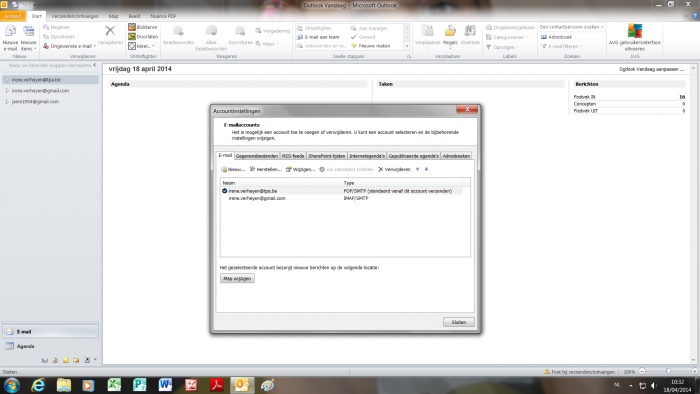Switch to the Verzenden/ontvangen ribbon tab
Viewport: 700px width, 394px height.
coord(75,16)
